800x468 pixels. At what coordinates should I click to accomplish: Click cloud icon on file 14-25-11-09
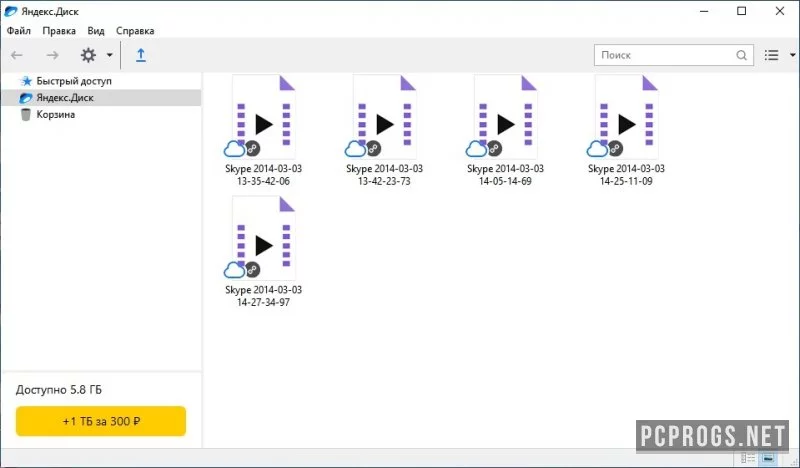click(x=597, y=149)
